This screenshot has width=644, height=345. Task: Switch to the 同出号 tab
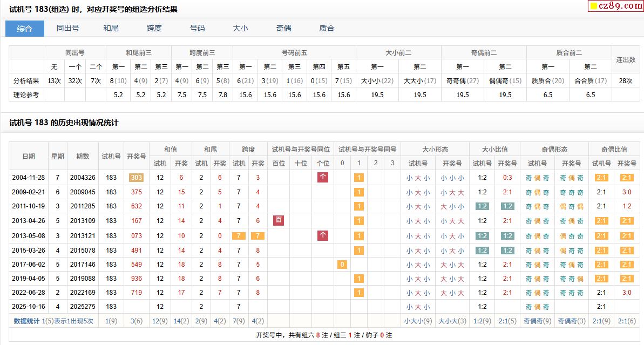click(68, 28)
